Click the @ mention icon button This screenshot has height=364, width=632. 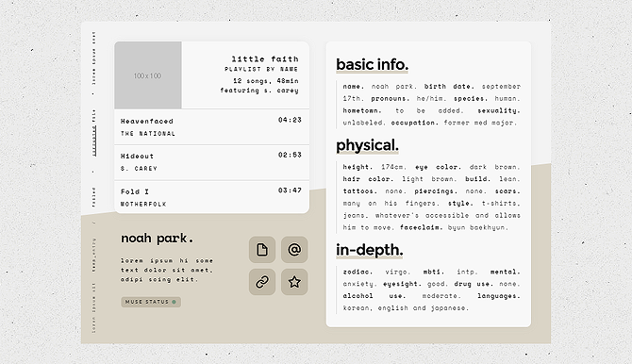(x=294, y=250)
